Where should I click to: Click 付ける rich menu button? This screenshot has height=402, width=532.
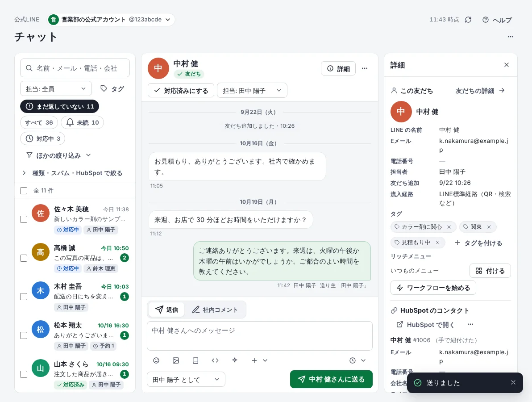point(490,271)
